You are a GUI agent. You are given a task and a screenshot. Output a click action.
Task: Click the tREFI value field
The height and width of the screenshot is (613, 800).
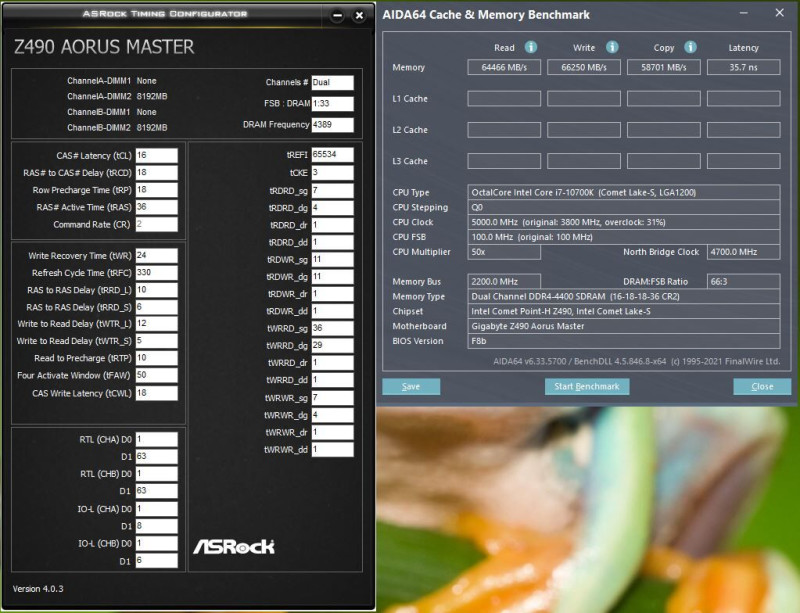[x=333, y=155]
